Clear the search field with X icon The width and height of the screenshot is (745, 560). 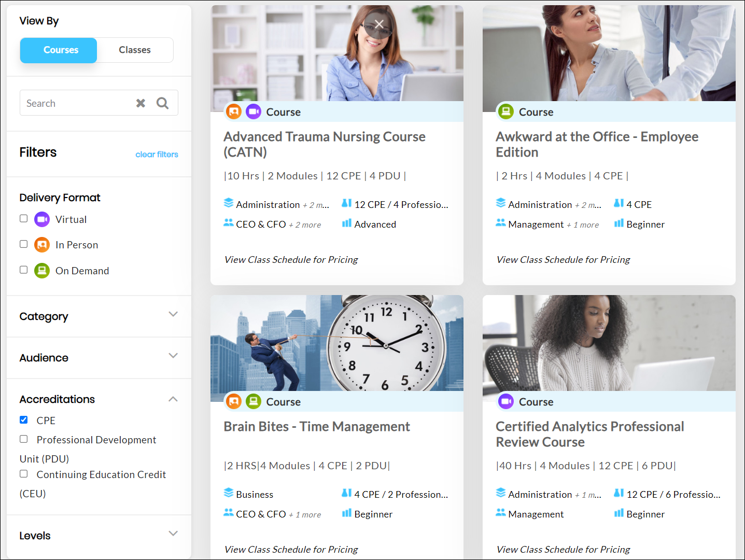140,103
